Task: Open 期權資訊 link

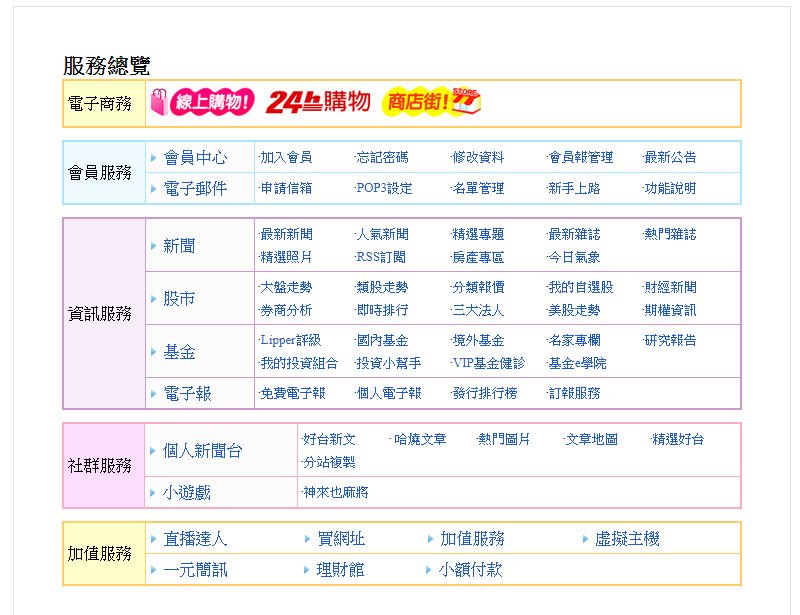Action: (x=670, y=310)
